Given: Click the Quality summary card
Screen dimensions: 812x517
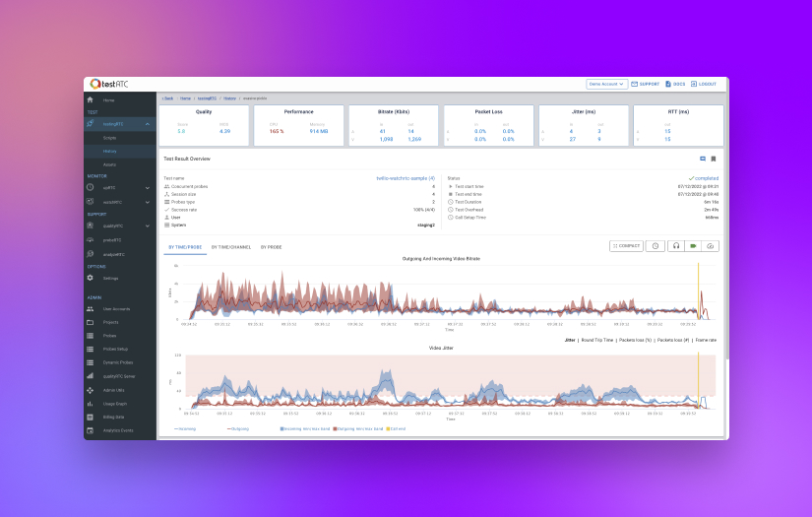Looking at the screenshot, I should coord(204,125).
